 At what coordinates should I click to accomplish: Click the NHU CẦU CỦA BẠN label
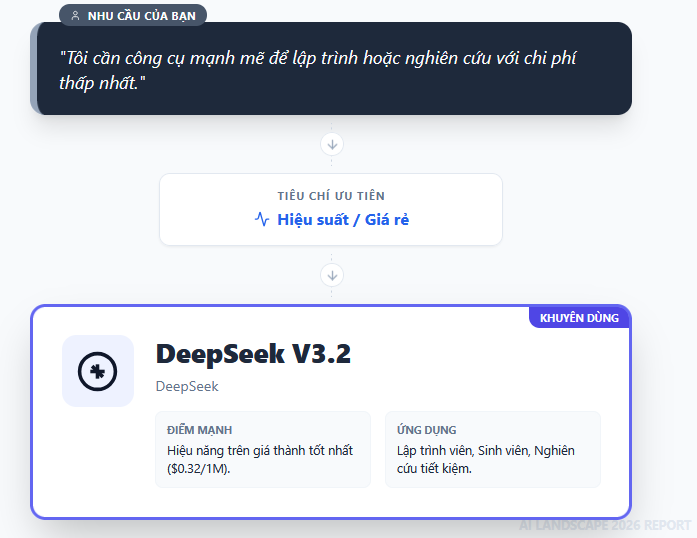pos(141,16)
